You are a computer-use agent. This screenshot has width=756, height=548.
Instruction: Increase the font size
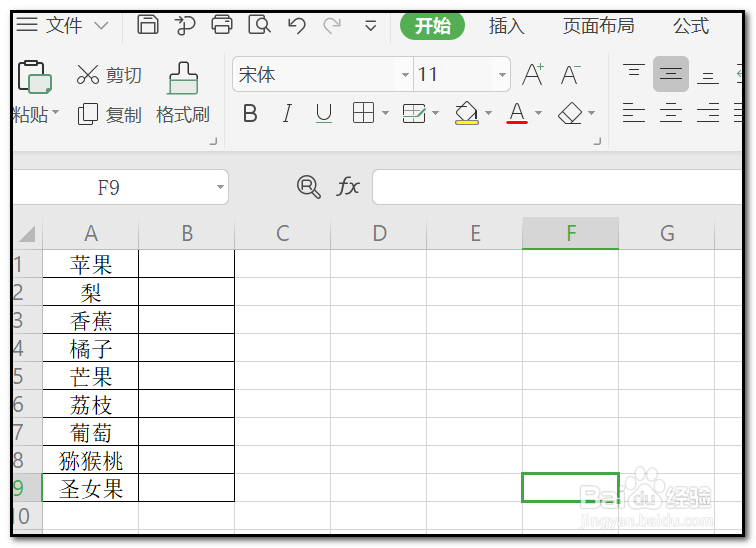point(533,75)
